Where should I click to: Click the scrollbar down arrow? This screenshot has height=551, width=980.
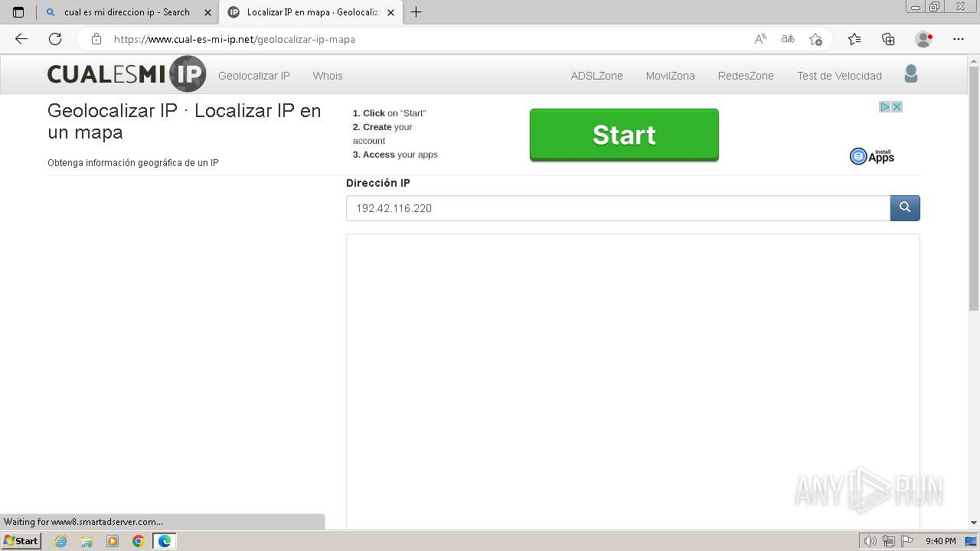click(x=974, y=523)
